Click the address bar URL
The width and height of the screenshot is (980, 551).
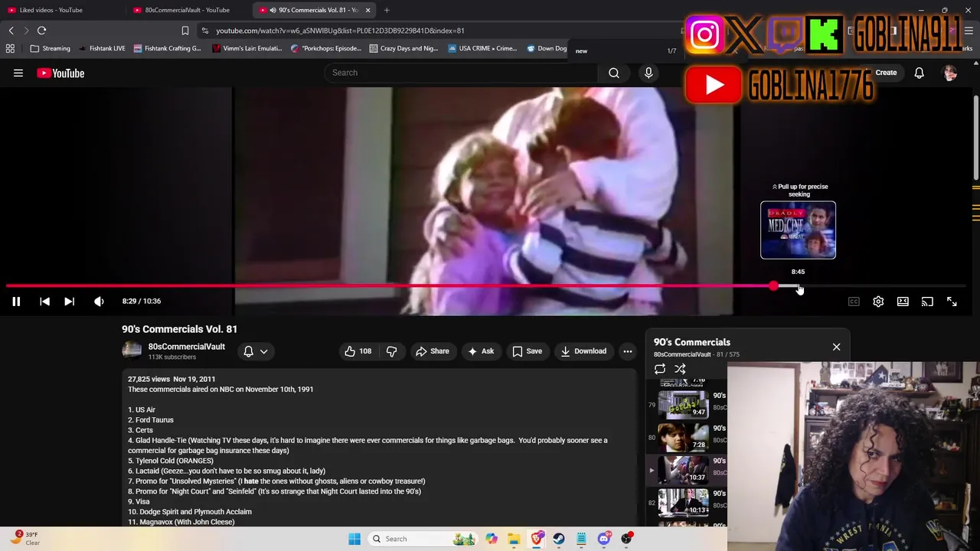[340, 31]
